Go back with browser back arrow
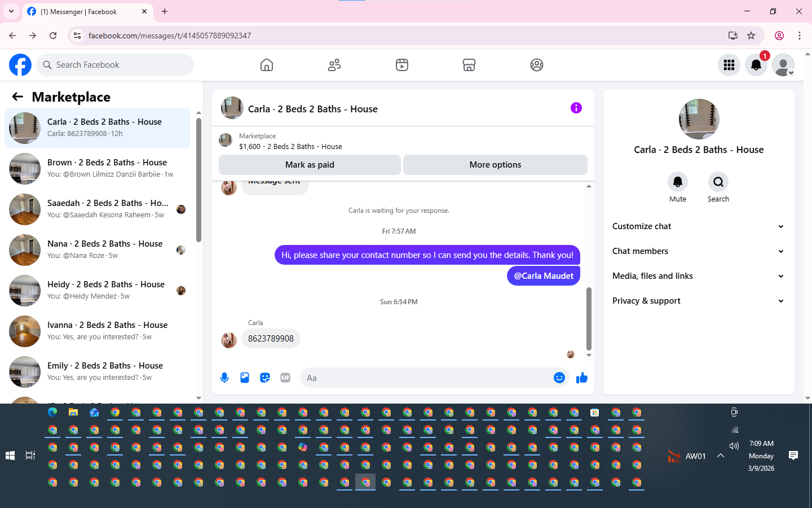The image size is (812, 508). (12, 36)
